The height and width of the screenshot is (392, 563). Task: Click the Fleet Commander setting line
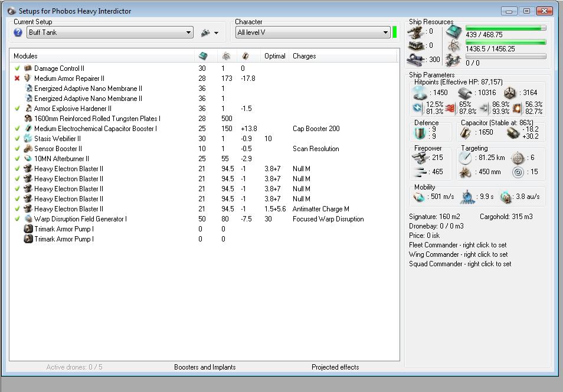point(457,245)
